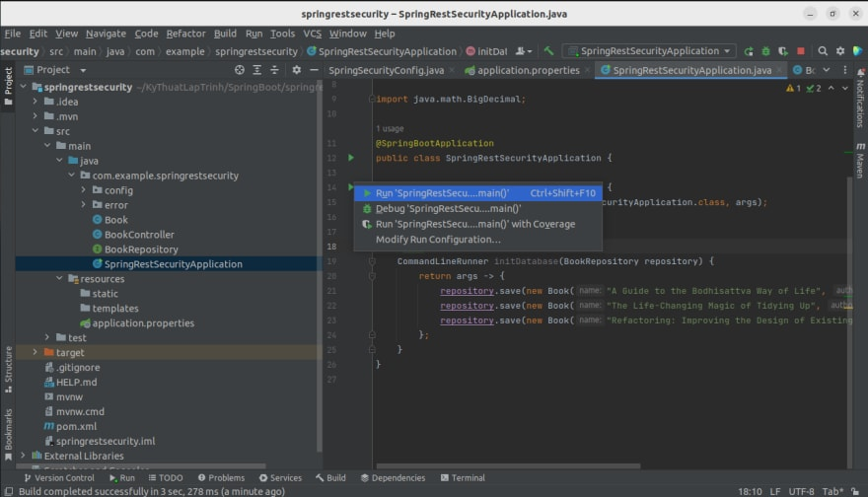The image size is (868, 497).
Task: Click the user account icon in the toolbar
Action: pyautogui.click(x=523, y=51)
